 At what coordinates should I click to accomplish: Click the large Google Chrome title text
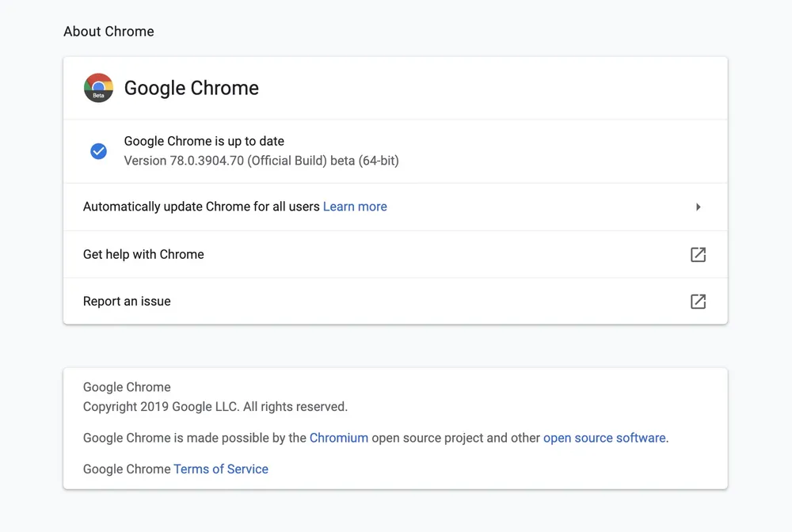(192, 88)
